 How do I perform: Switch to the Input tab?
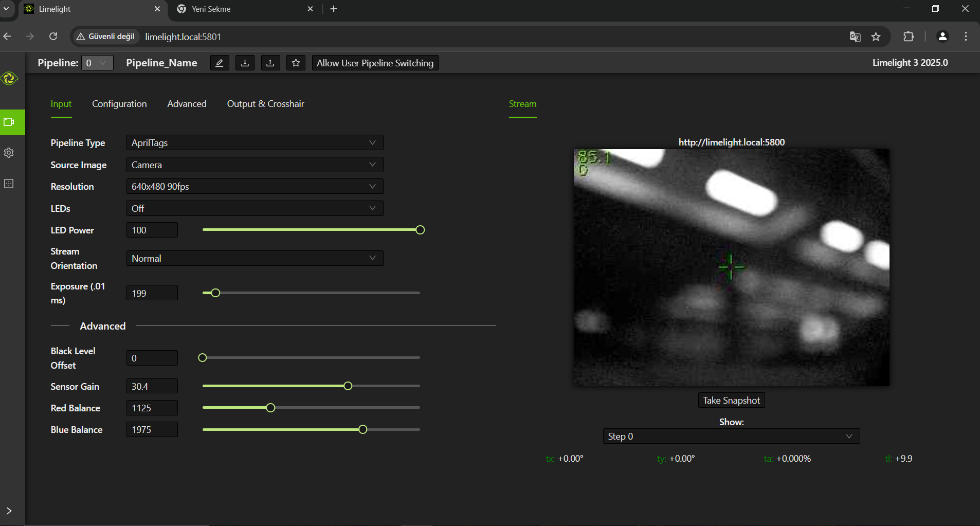pyautogui.click(x=61, y=104)
